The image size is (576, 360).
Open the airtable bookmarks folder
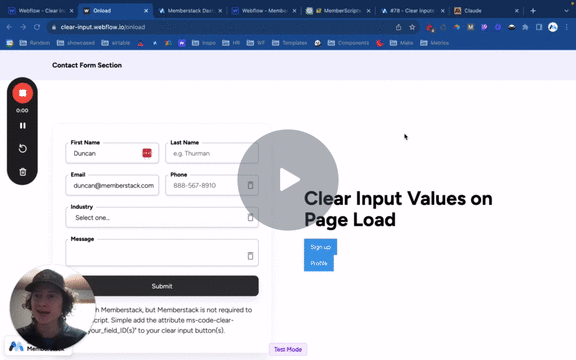tap(116, 43)
